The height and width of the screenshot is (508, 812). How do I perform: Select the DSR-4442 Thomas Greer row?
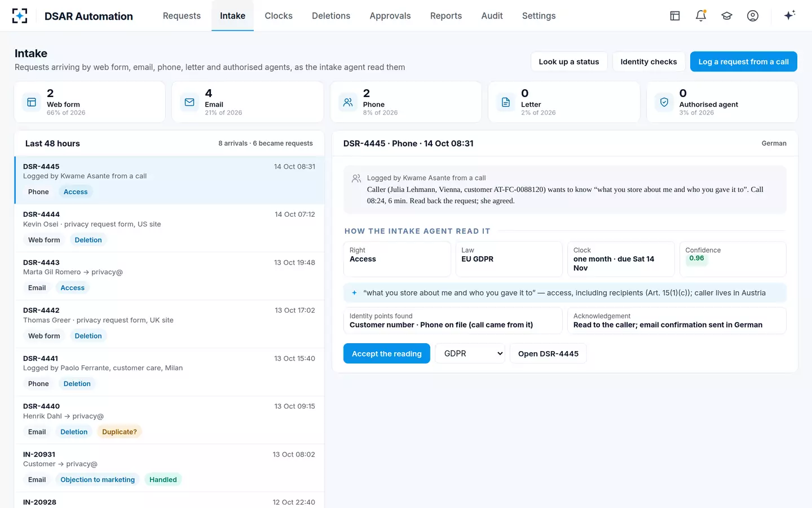pyautogui.click(x=169, y=324)
